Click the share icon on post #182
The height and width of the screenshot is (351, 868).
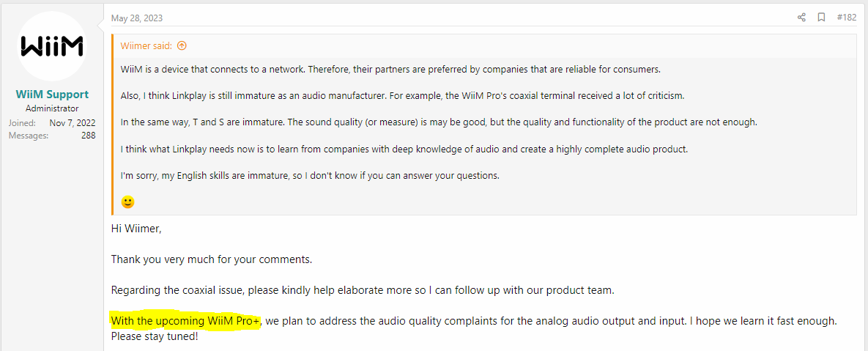(x=801, y=18)
